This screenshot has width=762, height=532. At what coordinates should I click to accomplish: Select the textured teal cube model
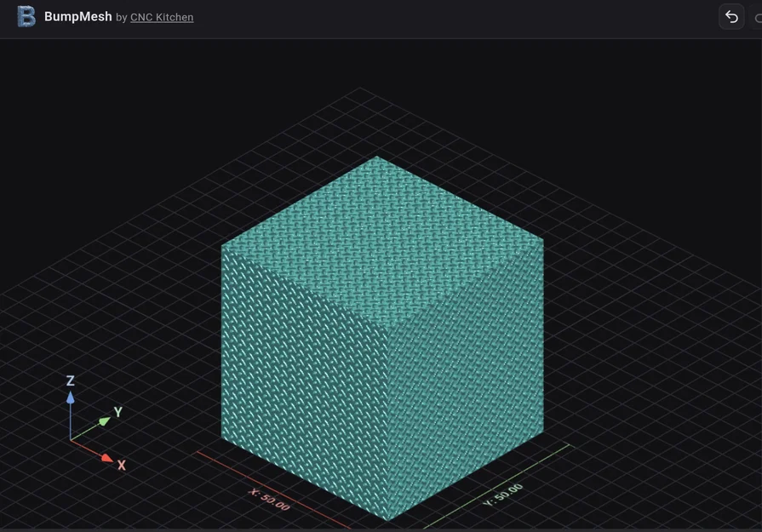tap(382, 338)
